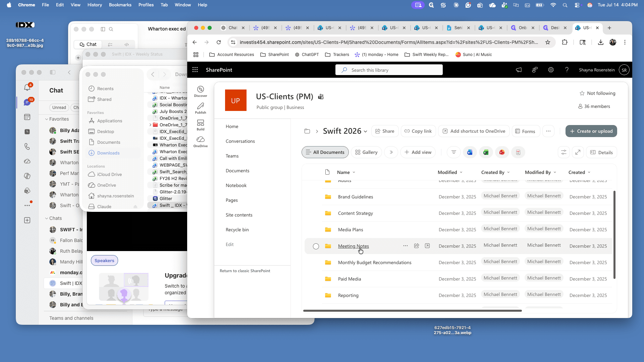The width and height of the screenshot is (644, 362).
Task: Click the megaphone icon in SharePoint header
Action: pos(519,70)
